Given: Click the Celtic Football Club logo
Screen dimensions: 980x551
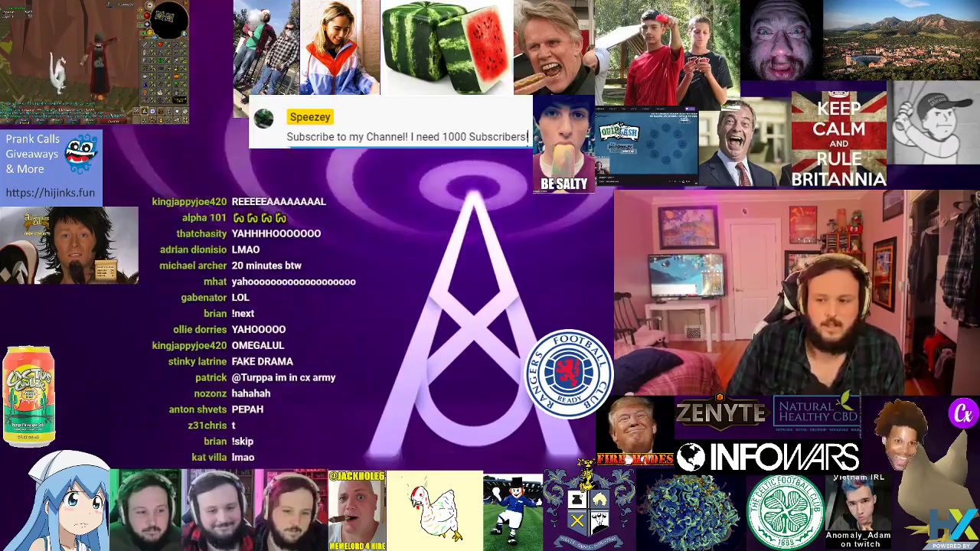Looking at the screenshot, I should [x=785, y=511].
